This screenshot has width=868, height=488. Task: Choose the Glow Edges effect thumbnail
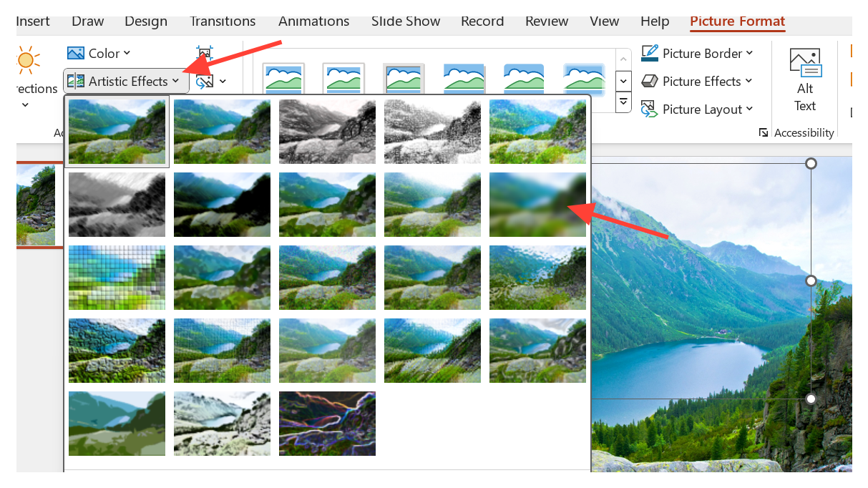[x=327, y=424]
